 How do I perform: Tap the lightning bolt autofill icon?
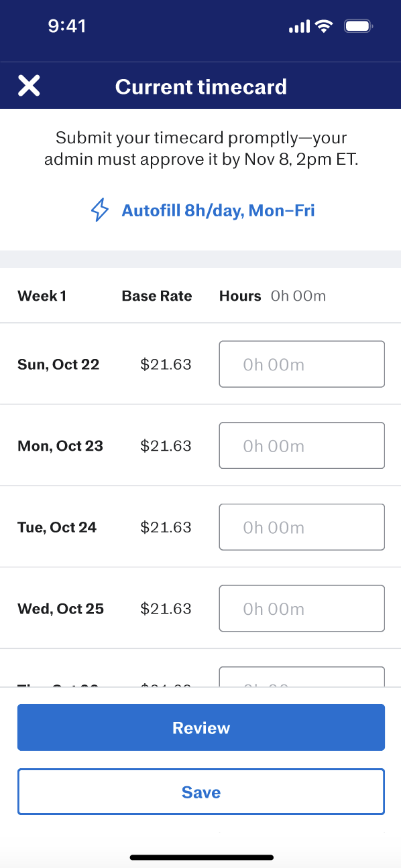(x=99, y=210)
